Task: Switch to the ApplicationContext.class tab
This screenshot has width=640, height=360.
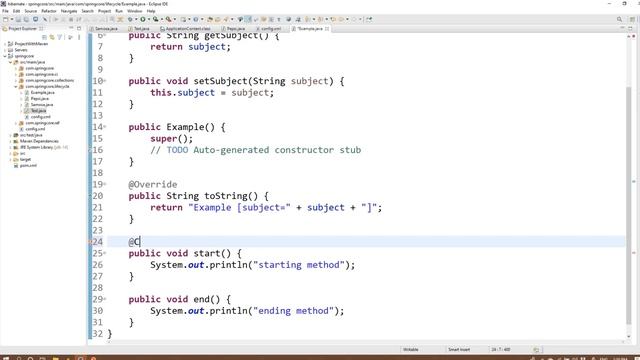Action: 188,29
